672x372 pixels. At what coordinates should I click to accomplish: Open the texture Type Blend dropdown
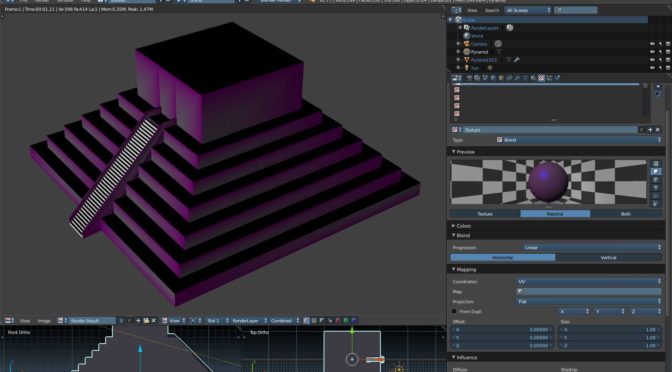(578, 140)
